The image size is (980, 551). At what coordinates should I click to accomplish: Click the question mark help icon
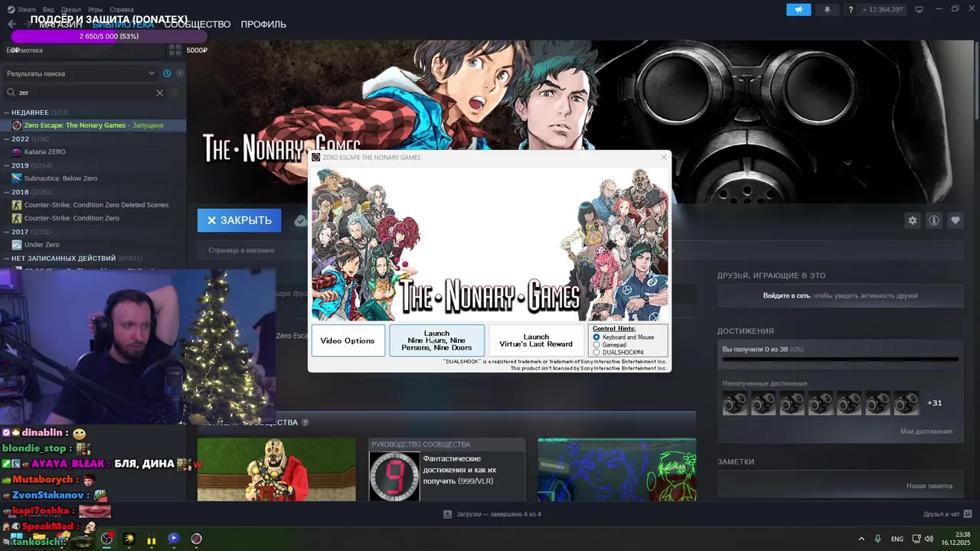coord(851,10)
